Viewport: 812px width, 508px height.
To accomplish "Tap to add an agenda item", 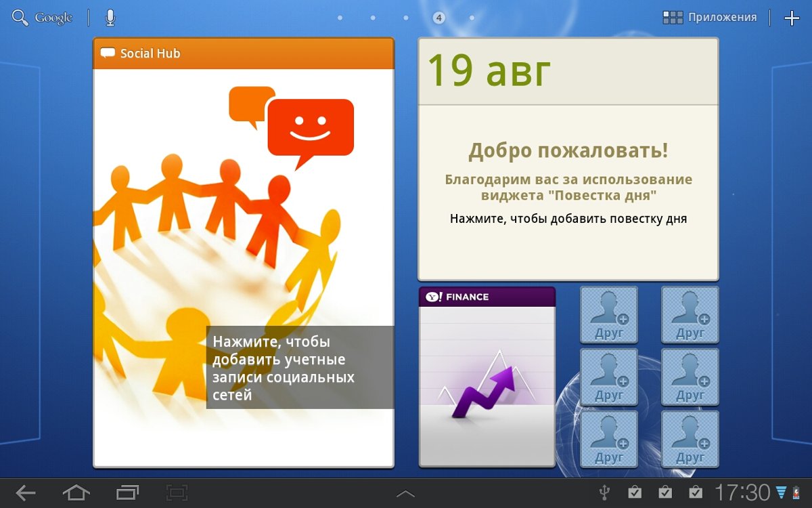I will [568, 219].
